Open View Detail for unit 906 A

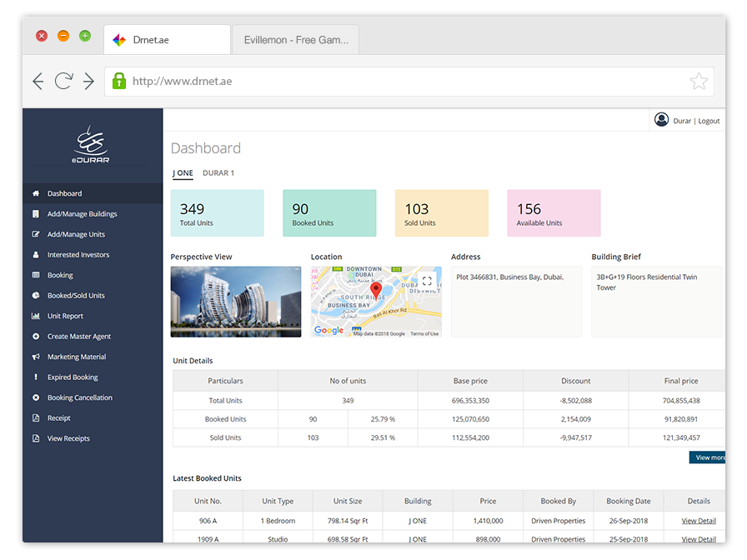click(x=699, y=521)
